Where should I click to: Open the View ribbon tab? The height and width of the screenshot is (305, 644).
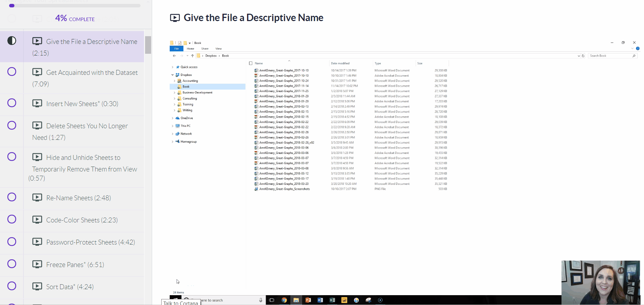click(x=219, y=48)
